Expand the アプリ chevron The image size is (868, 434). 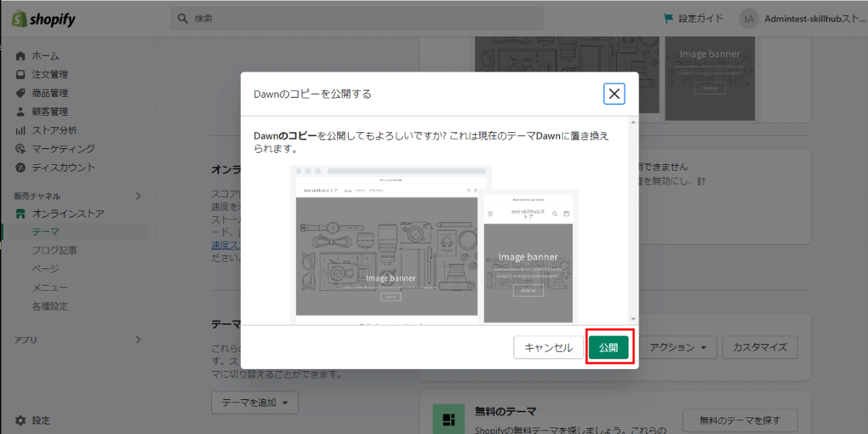coord(138,339)
